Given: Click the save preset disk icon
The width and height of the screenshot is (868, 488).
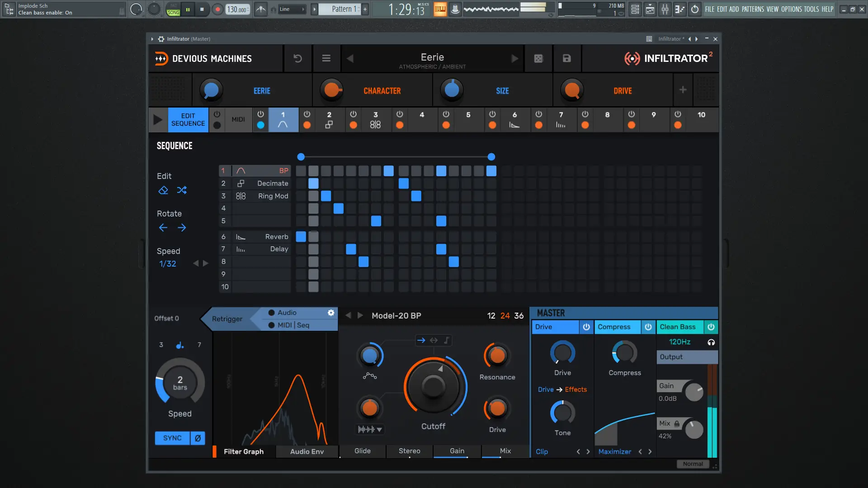Looking at the screenshot, I should 566,58.
